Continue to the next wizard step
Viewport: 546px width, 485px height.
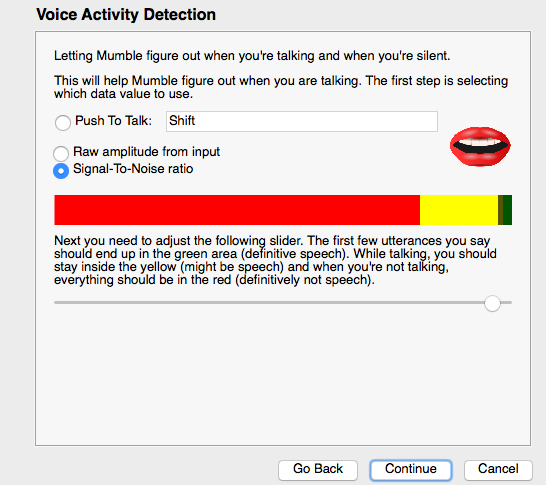[x=411, y=470]
